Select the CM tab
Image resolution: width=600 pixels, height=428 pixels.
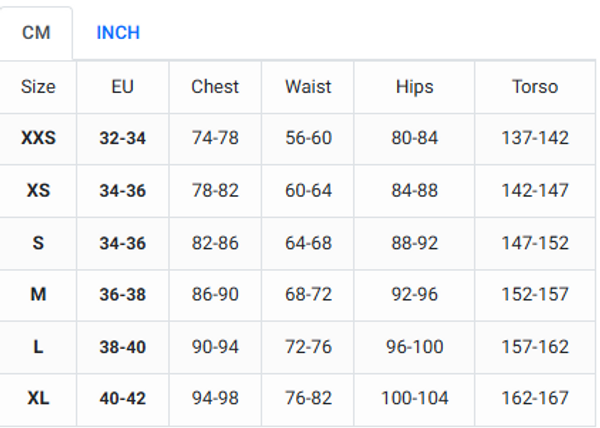click(36, 33)
